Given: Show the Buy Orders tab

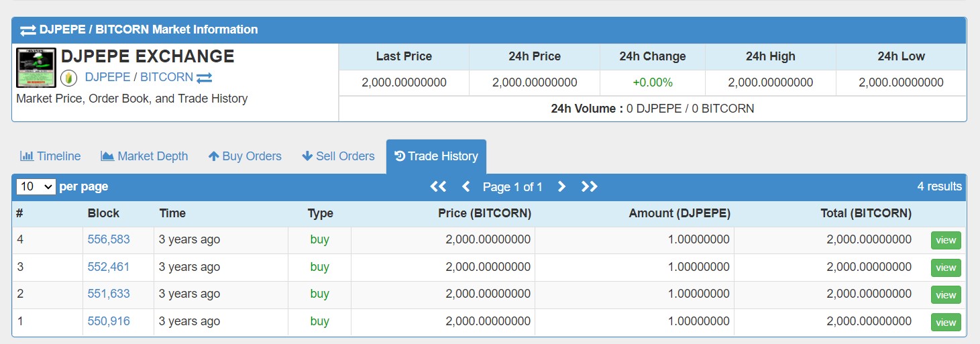Looking at the screenshot, I should [x=245, y=156].
